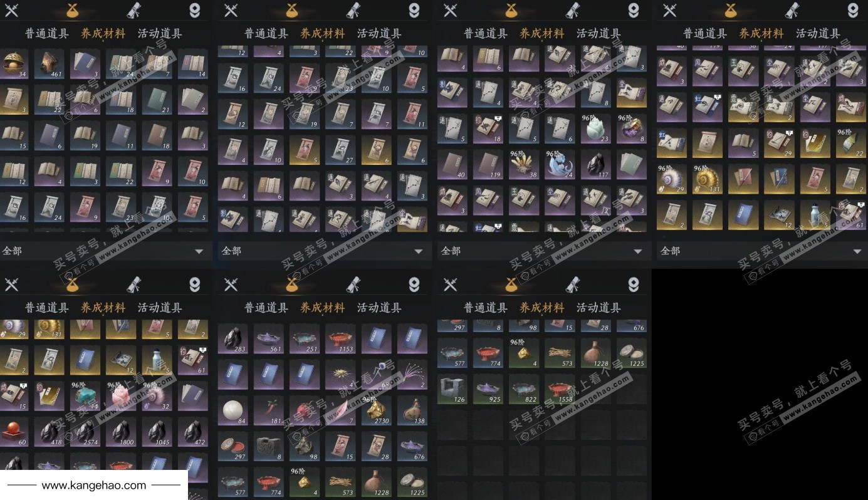Select the gold nugget with count 2730
The width and height of the screenshot is (868, 500).
(x=377, y=410)
